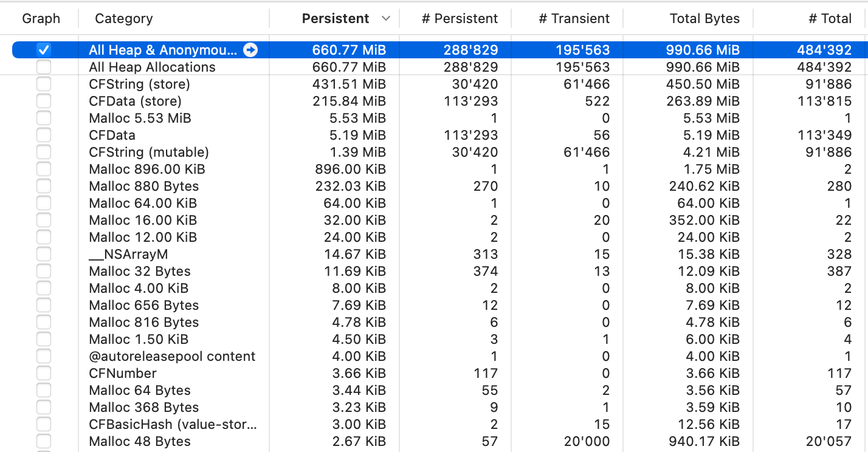Check graph box for @autoreleasepool content
868x452 pixels.
click(44, 356)
